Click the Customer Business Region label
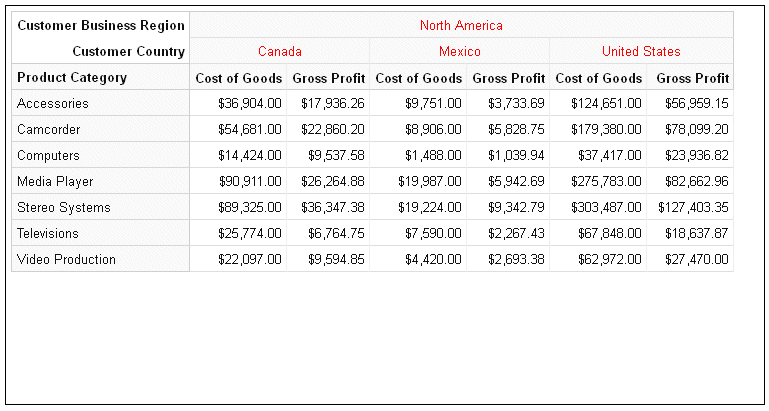The width and height of the screenshot is (769, 411). point(101,26)
